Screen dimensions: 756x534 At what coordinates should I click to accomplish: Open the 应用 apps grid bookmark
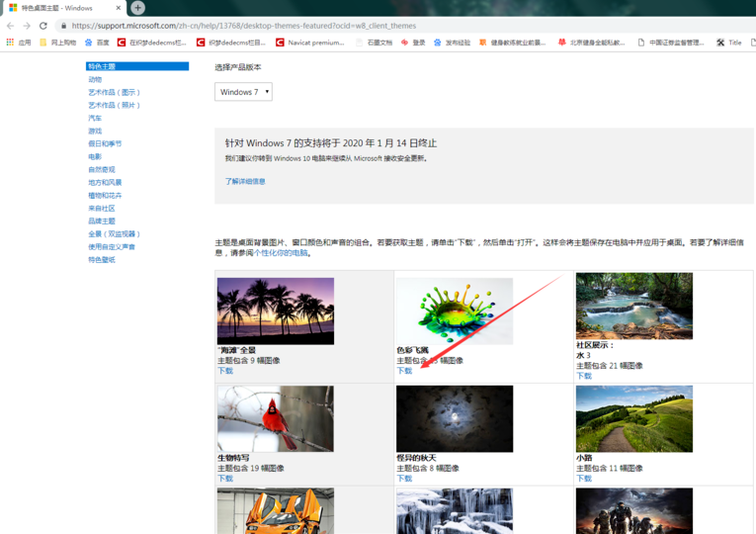[19, 43]
